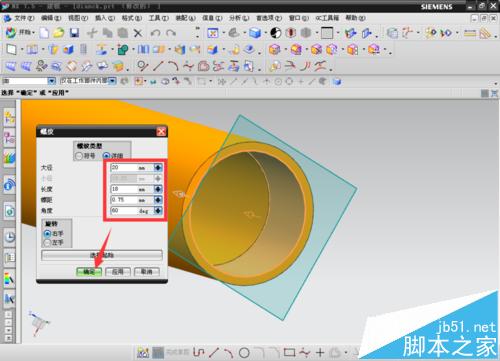Click the Save floppy disk icon
Screen dimensions: 500x361
[74, 33]
